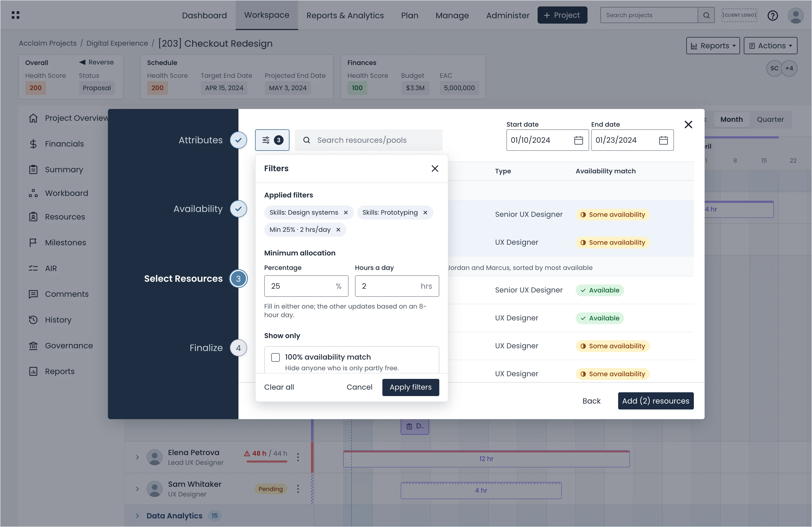Click Elena Petrova's 12 hr timeline bar
Screen dimensions: 812x527
(x=486, y=459)
